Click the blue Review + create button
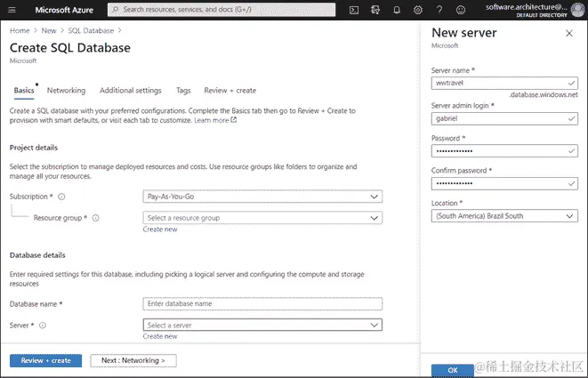The height and width of the screenshot is (378, 588). click(45, 360)
